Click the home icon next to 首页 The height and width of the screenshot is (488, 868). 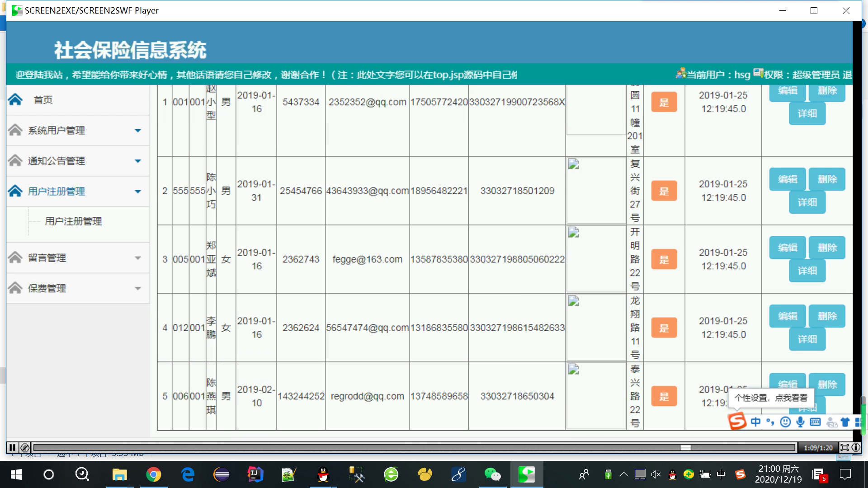point(15,99)
